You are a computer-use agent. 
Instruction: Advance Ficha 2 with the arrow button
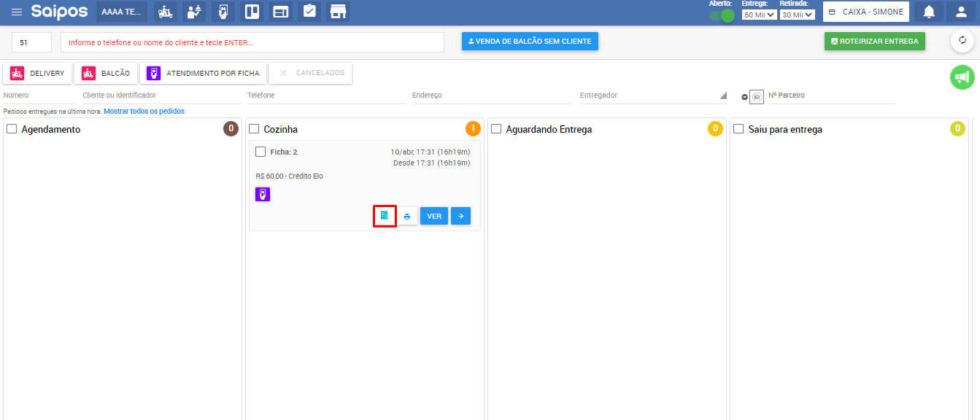tap(460, 216)
